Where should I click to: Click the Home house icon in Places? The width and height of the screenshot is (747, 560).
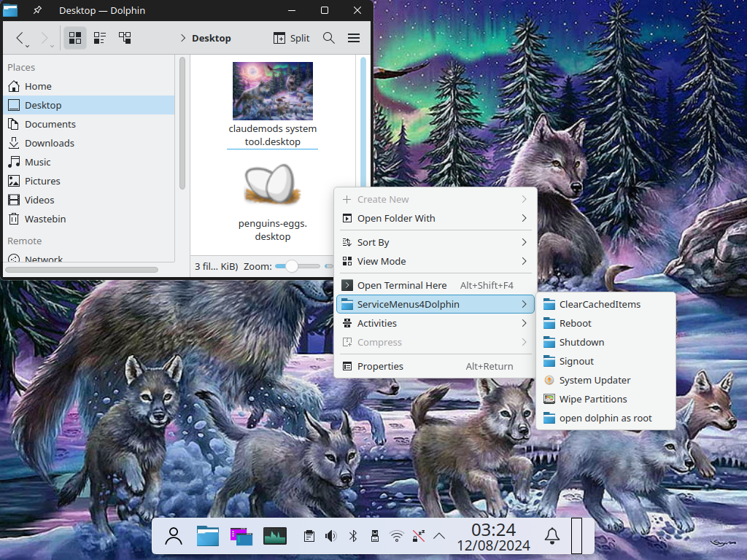point(14,86)
